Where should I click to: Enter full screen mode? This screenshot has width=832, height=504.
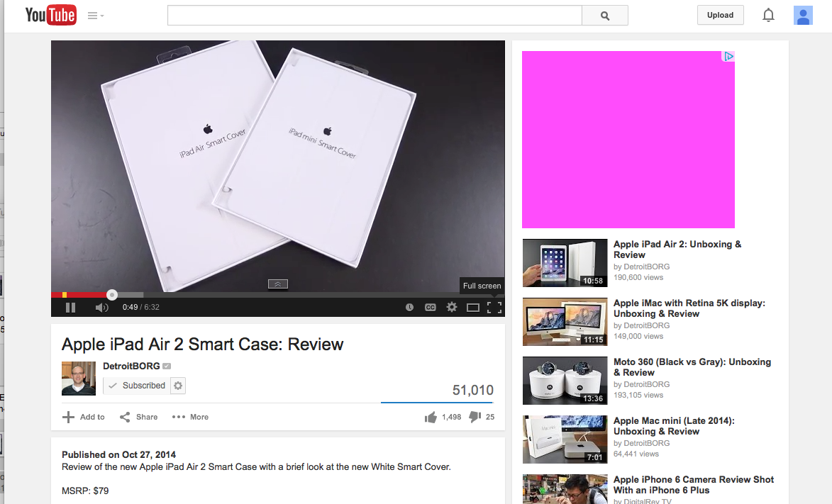pyautogui.click(x=494, y=307)
